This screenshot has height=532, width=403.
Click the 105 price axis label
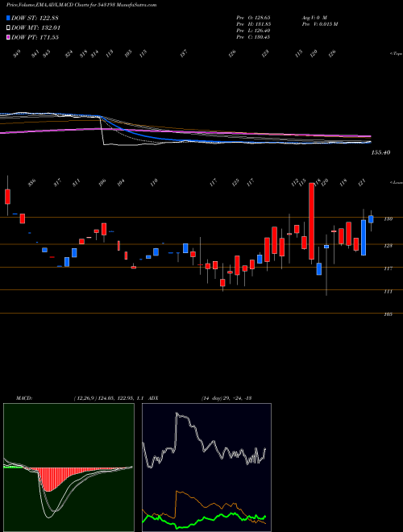[388, 314]
